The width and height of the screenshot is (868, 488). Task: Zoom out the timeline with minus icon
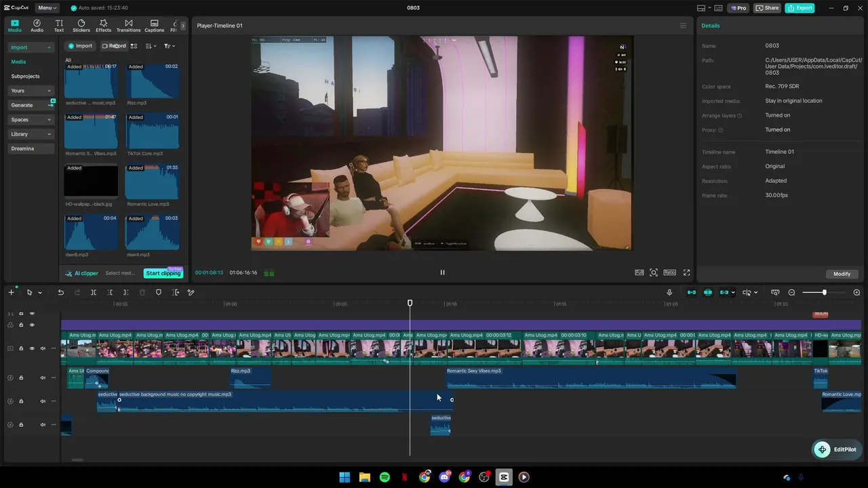coord(791,292)
